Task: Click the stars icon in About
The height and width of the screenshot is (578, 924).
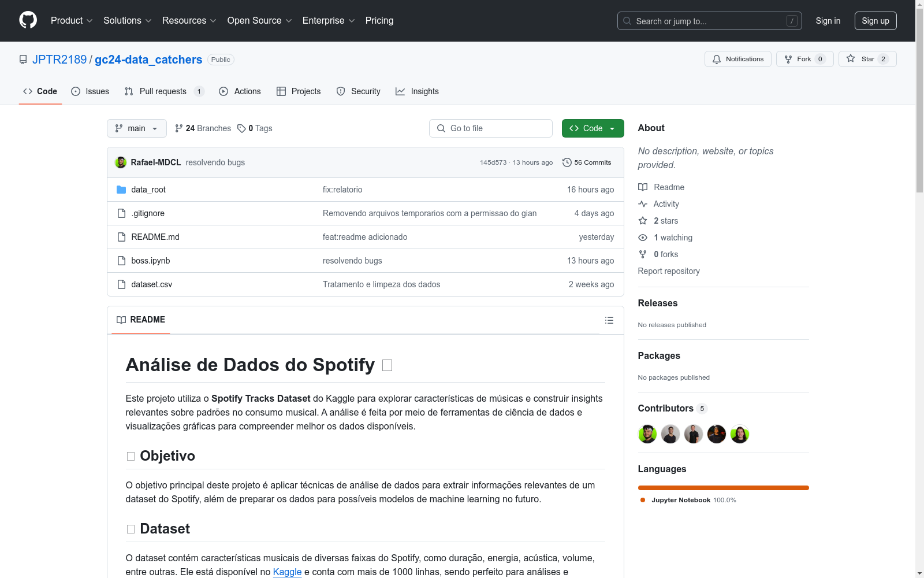Action: coord(643,221)
